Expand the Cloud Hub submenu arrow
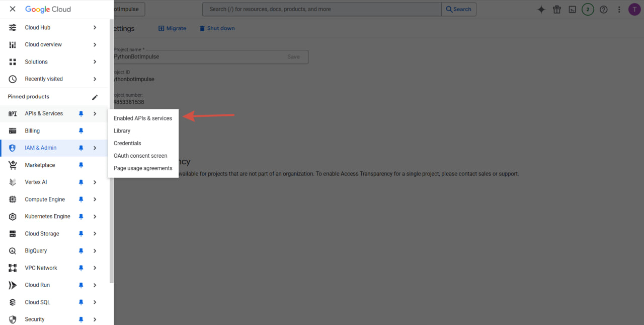The height and width of the screenshot is (325, 644). 95,28
